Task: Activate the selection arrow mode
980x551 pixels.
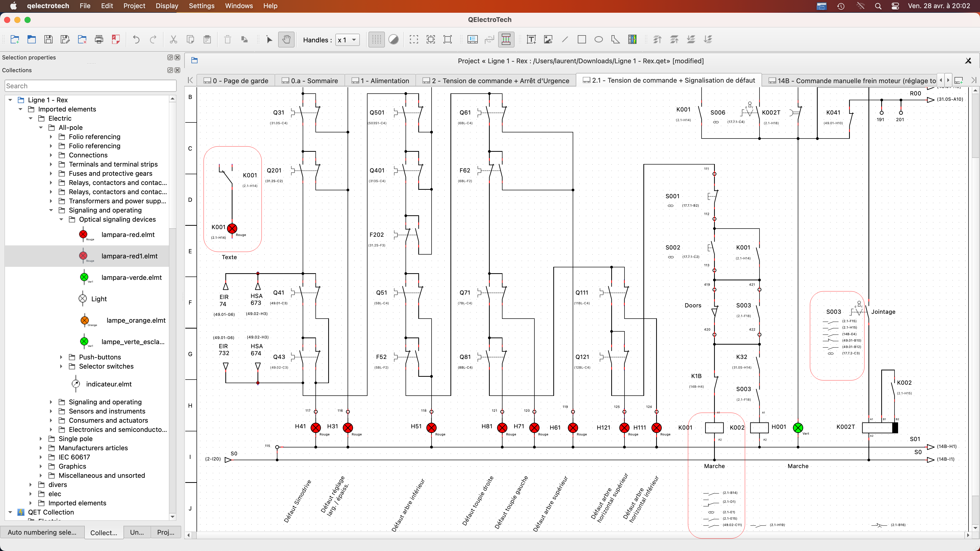Action: click(269, 40)
